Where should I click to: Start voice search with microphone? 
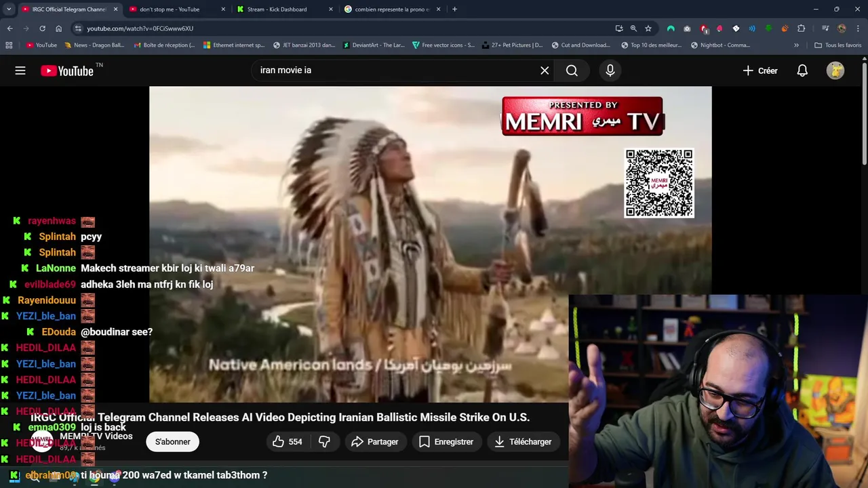click(610, 70)
